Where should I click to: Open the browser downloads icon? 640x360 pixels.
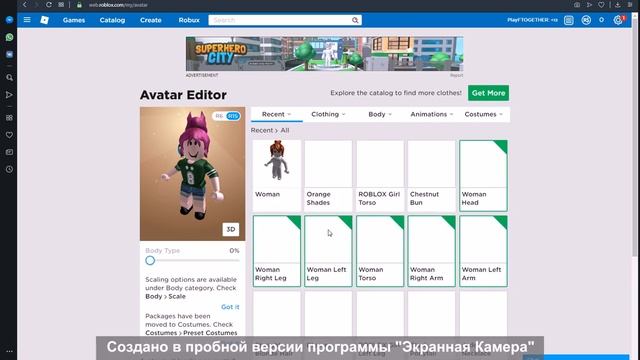coord(618,4)
